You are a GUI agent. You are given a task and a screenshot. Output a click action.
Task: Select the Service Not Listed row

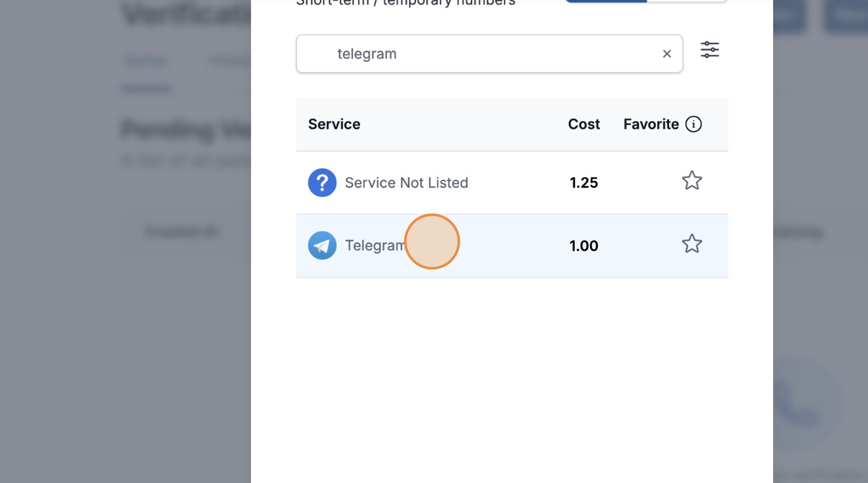pyautogui.click(x=512, y=183)
